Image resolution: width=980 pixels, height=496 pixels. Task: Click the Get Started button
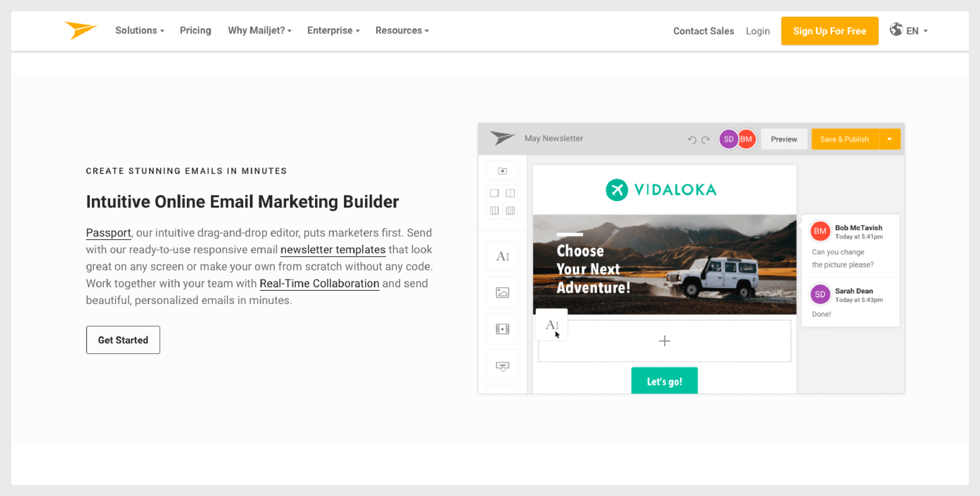123,340
